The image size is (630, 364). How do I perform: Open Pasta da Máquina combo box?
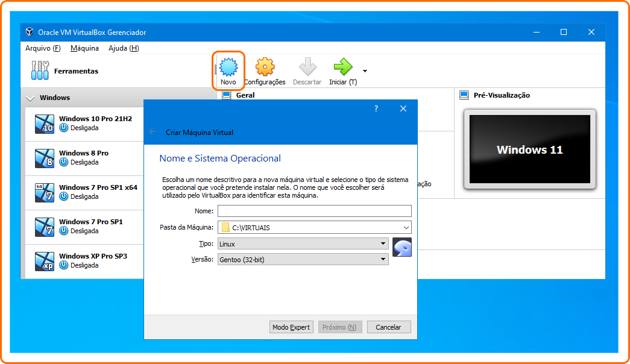(315, 227)
